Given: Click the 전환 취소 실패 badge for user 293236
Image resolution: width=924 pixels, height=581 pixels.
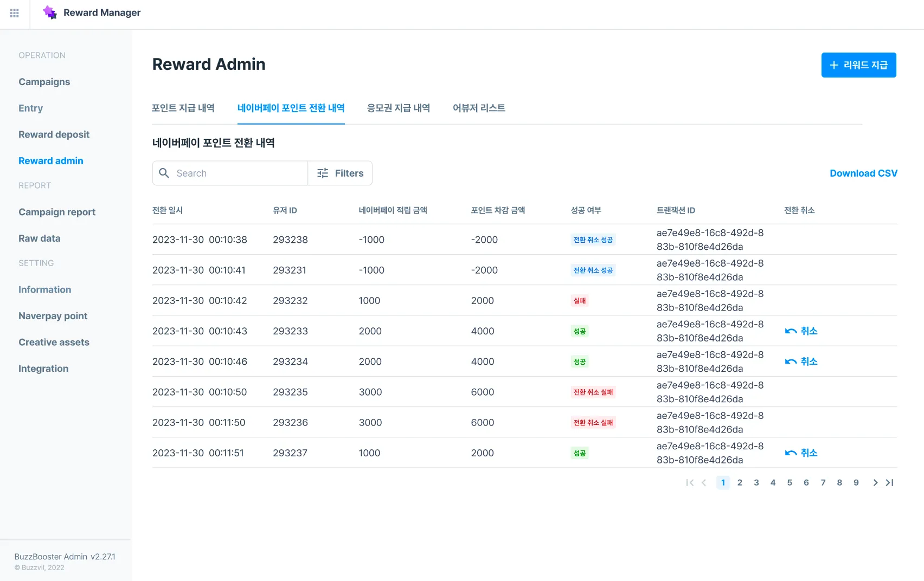Looking at the screenshot, I should coord(593,422).
